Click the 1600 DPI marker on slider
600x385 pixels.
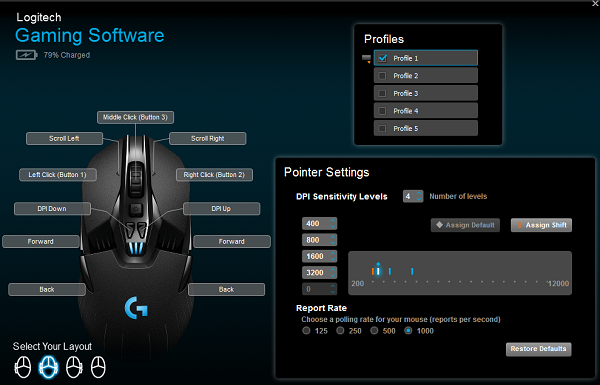point(390,271)
